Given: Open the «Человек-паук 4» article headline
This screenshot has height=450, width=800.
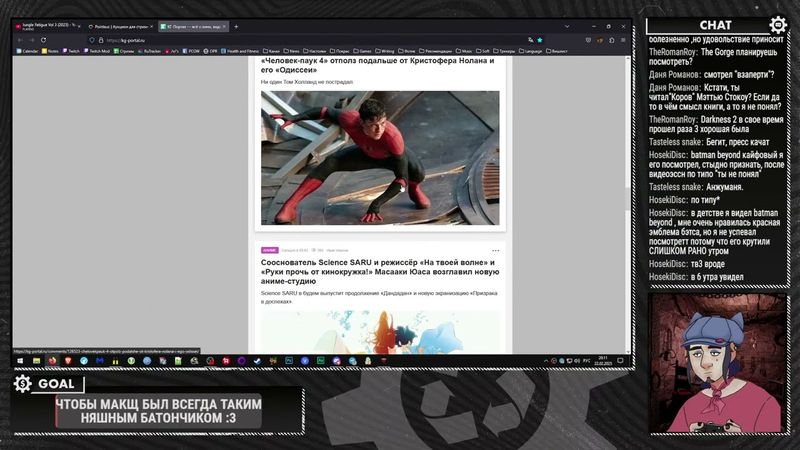Looking at the screenshot, I should 378,65.
